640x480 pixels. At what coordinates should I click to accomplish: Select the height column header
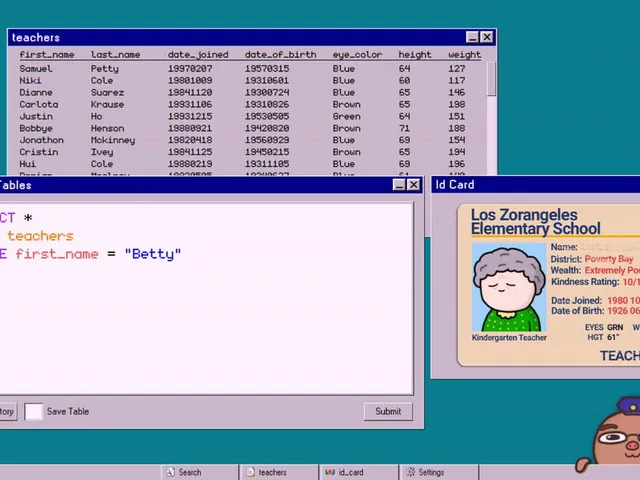(x=415, y=55)
